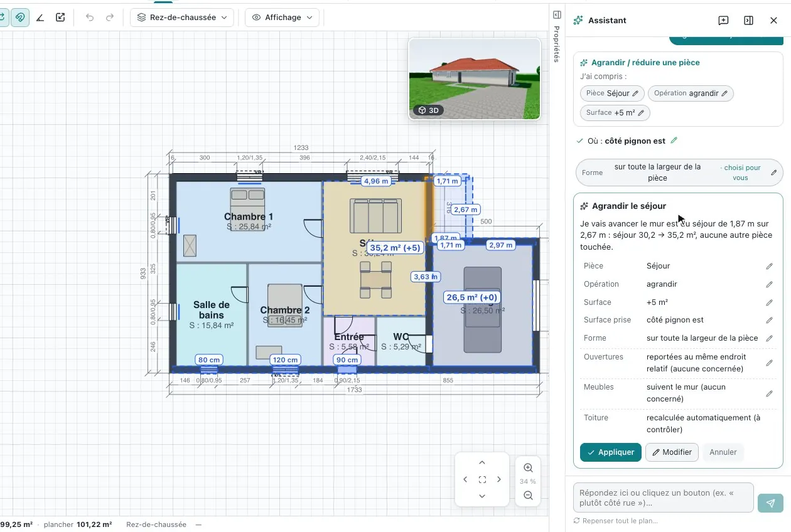The width and height of the screenshot is (791, 532).
Task: Dock the Assistant panel sideways
Action: click(x=748, y=20)
